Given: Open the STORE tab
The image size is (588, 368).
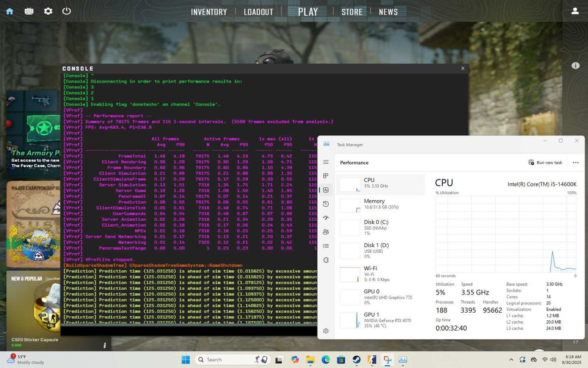Looking at the screenshot, I should 352,12.
